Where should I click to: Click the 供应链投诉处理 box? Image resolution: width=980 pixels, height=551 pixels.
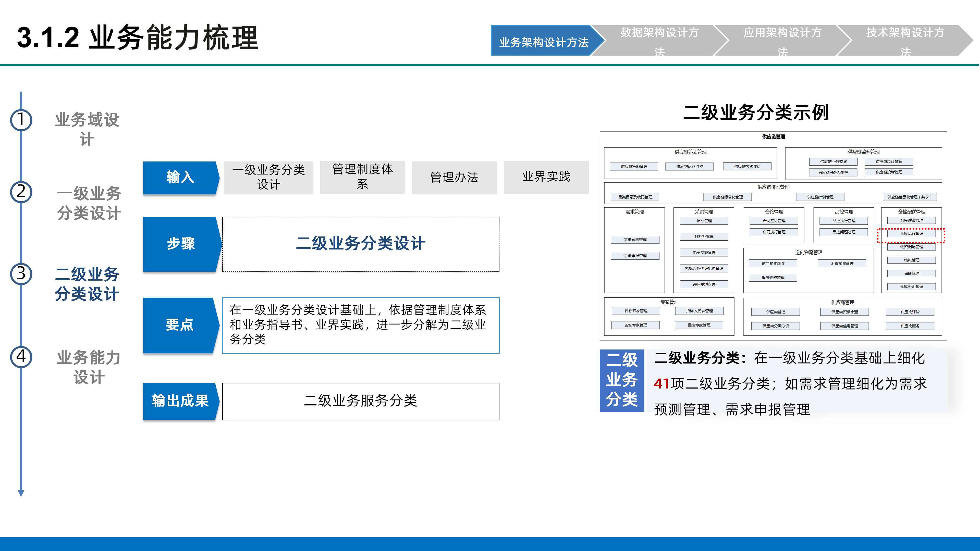point(889,172)
